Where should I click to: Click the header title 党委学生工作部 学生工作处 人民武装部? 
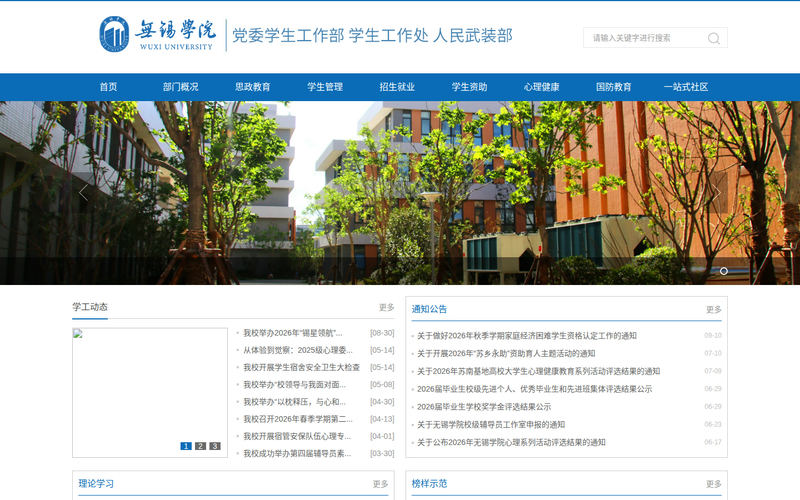click(372, 35)
